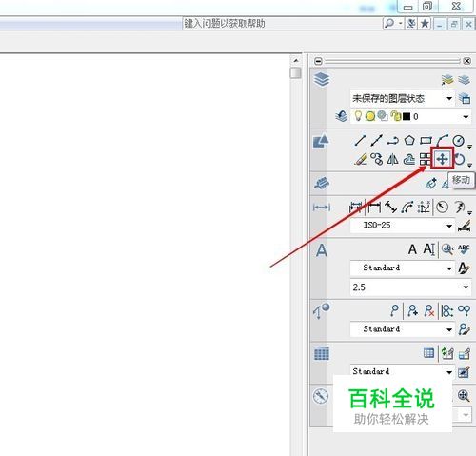The image size is (476, 456).
Task: Open the Layer States Manager icon
Action: pos(465,99)
